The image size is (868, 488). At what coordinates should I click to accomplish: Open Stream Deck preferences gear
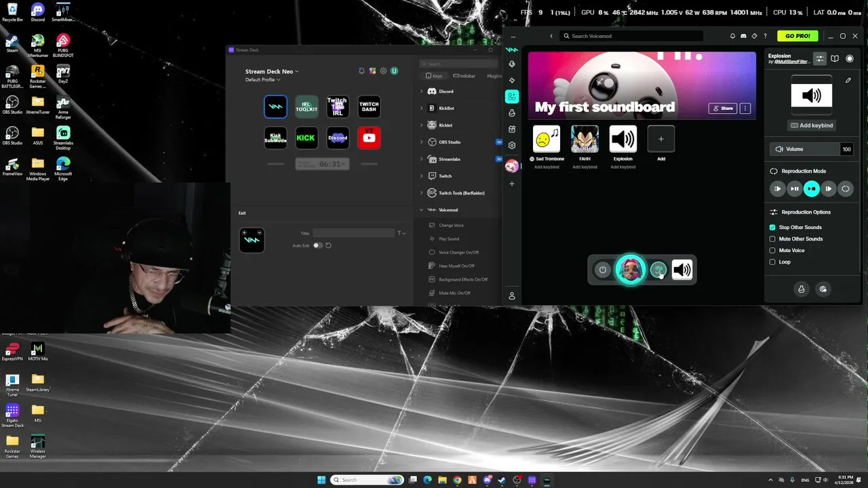coord(383,71)
